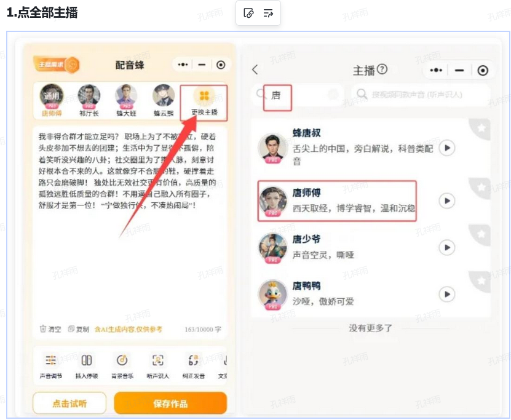Click the 更换主播 change anchor icon

[x=204, y=97]
